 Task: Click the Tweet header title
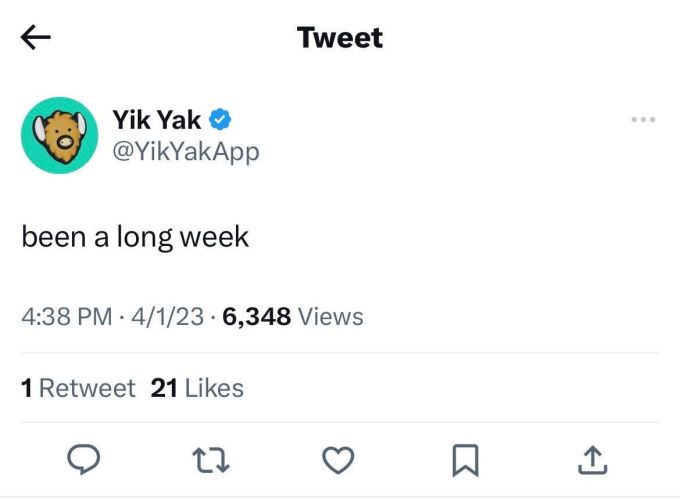click(340, 38)
